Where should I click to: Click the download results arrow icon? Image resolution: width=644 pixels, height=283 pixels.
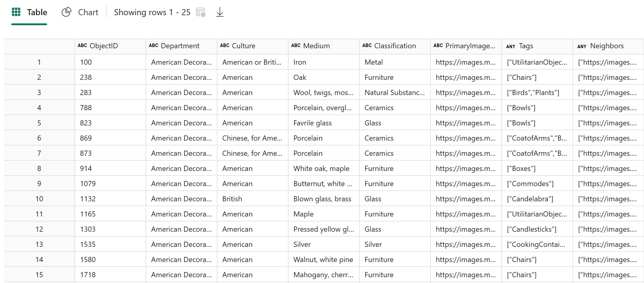[x=220, y=12]
